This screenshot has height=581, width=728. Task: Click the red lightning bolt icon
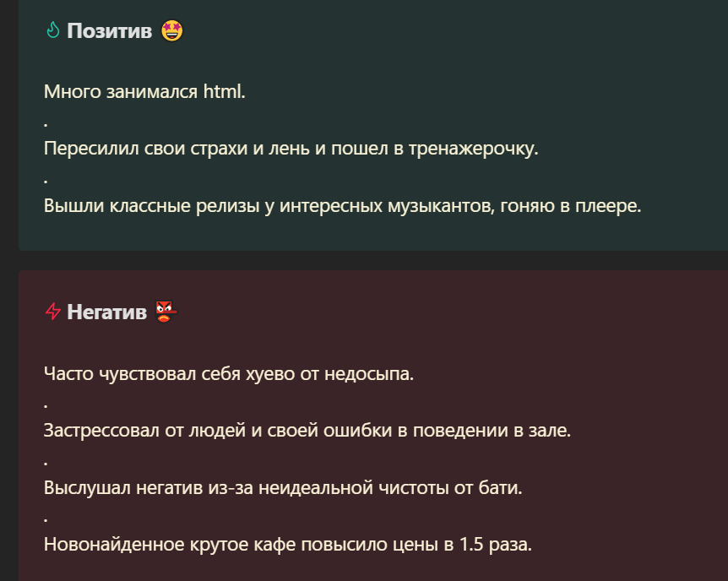(53, 311)
